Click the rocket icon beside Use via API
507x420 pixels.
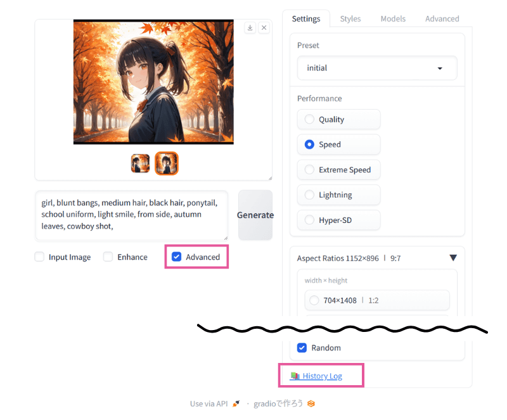click(236, 404)
